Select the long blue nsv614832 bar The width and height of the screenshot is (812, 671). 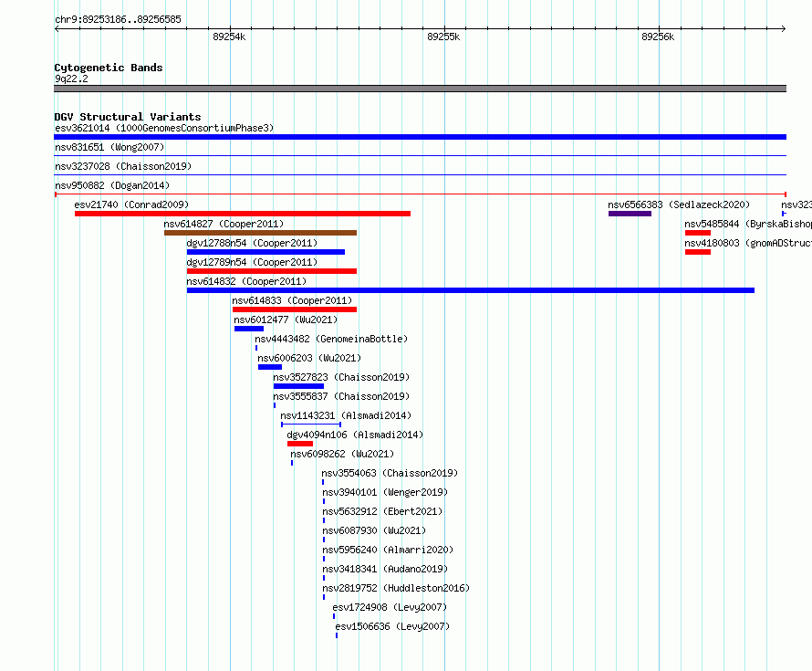click(x=471, y=290)
